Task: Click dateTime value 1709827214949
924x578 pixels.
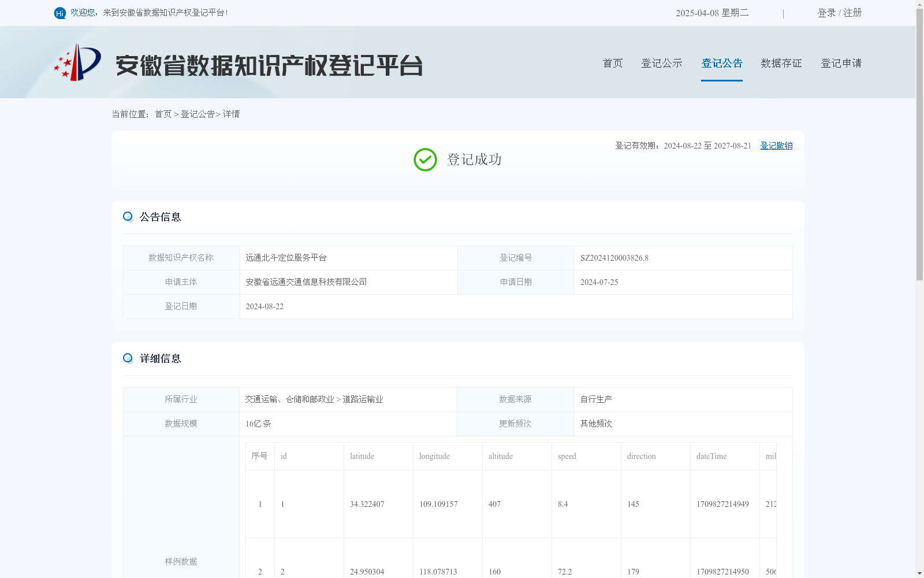Action: 722,504
